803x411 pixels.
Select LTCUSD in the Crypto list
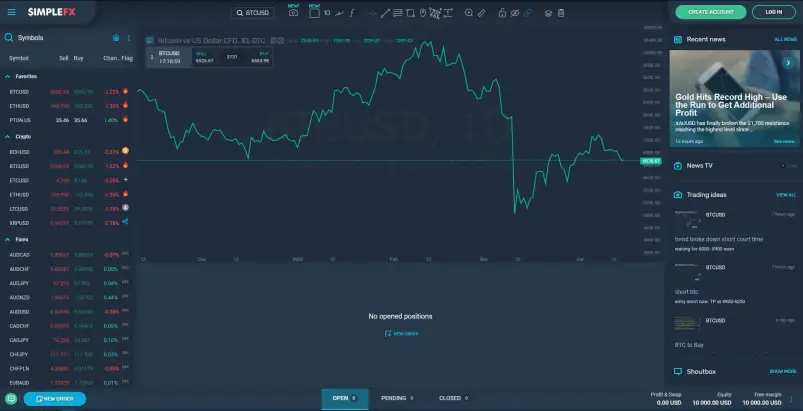click(x=67, y=209)
